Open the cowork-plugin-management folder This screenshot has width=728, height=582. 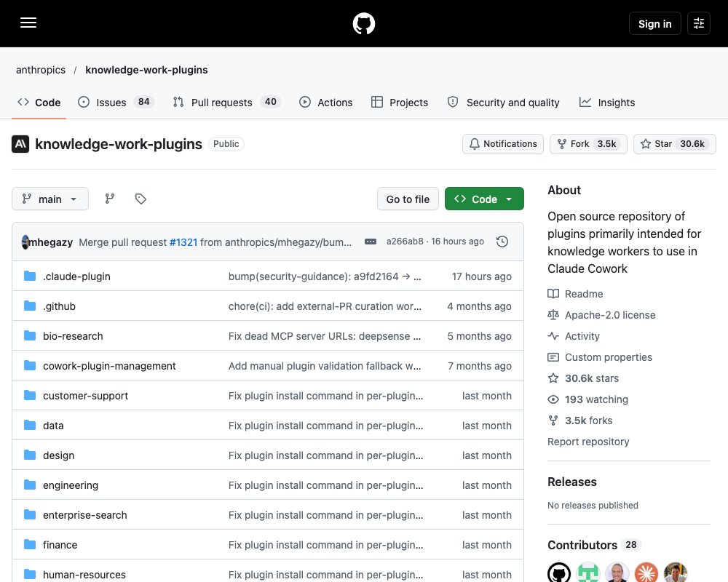pos(109,366)
